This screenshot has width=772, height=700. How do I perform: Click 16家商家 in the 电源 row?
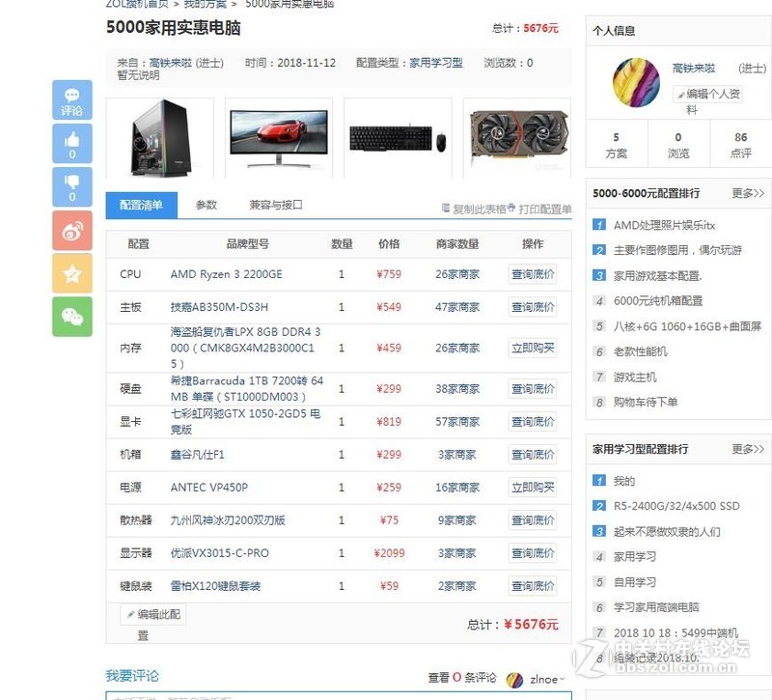(x=457, y=488)
